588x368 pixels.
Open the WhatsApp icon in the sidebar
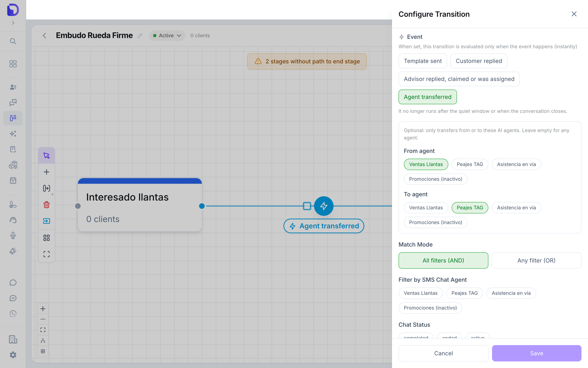(x=13, y=313)
